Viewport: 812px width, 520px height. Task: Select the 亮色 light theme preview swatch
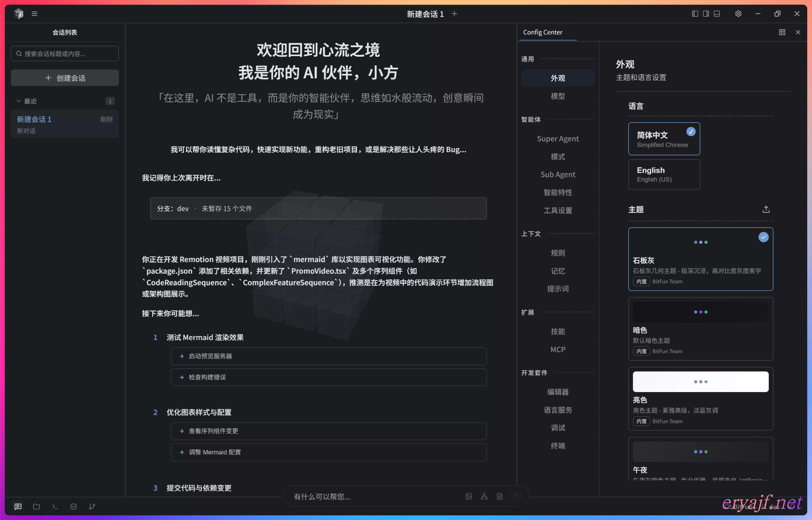point(700,382)
